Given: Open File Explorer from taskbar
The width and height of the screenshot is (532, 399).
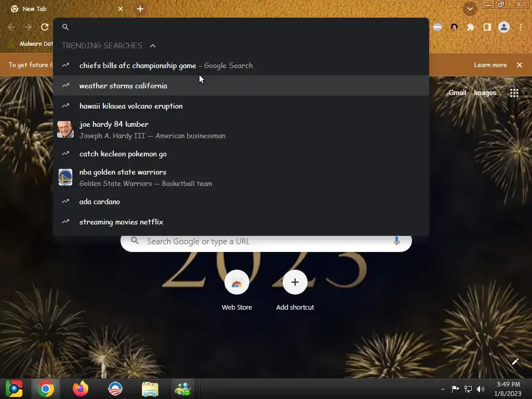Looking at the screenshot, I should pos(150,389).
